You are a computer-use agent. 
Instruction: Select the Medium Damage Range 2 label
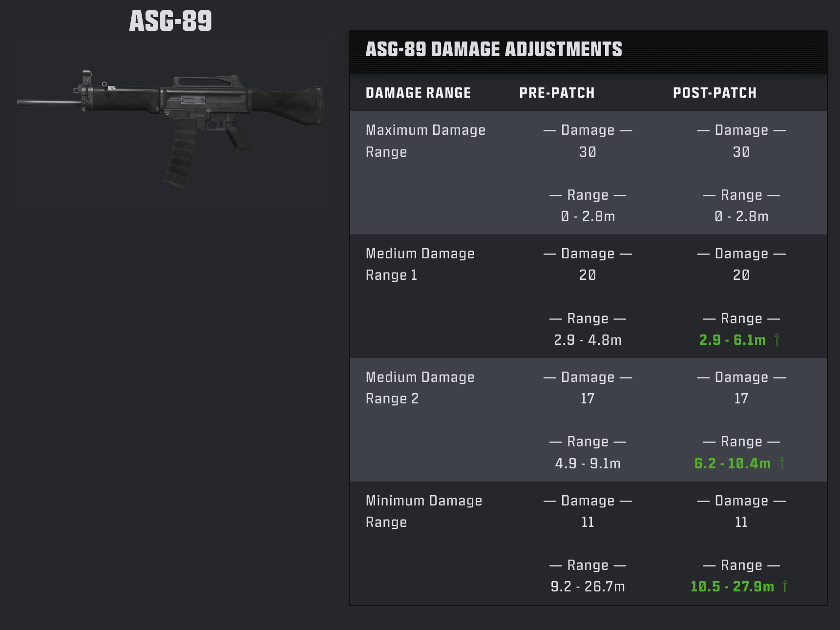420,388
